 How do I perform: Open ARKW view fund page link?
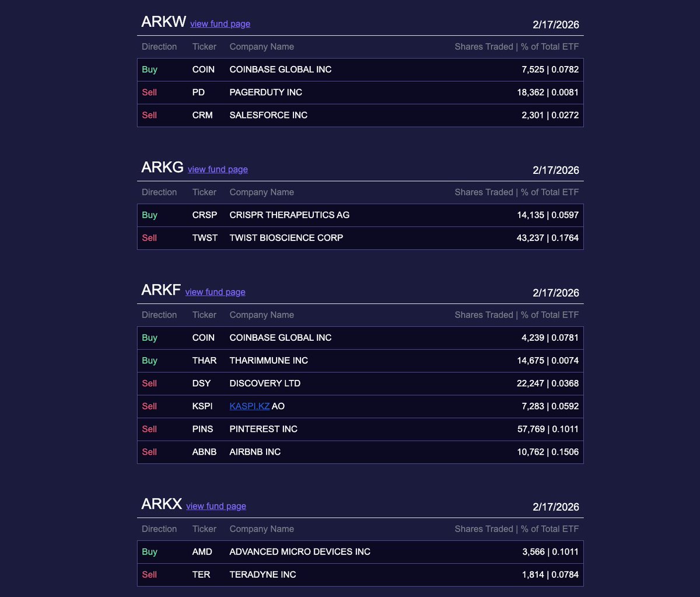(x=220, y=24)
